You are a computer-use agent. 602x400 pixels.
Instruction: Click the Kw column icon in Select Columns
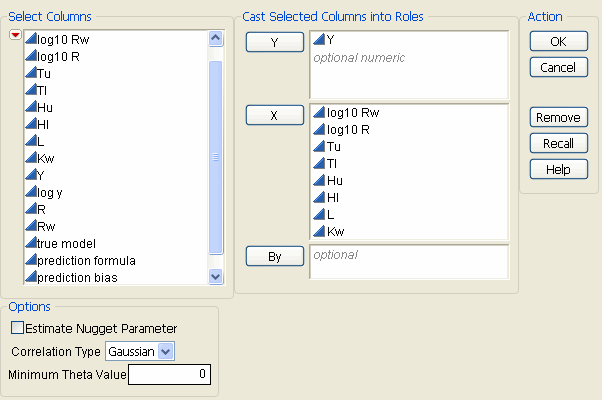tap(29, 158)
